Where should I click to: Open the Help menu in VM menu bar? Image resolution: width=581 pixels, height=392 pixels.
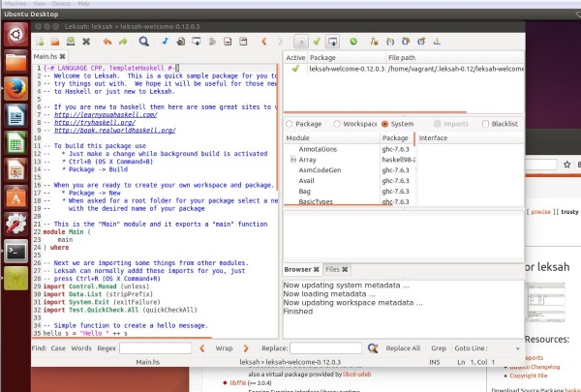pyautogui.click(x=83, y=4)
